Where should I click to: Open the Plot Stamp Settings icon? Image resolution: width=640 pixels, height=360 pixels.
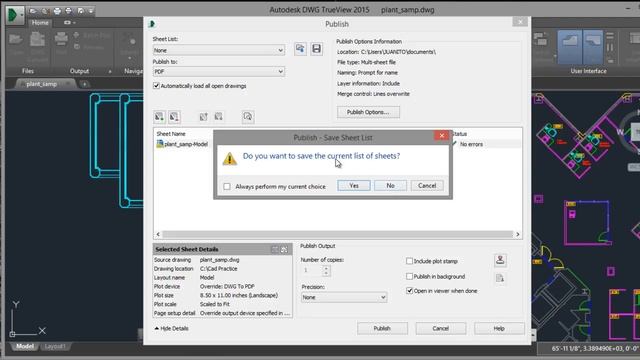(x=500, y=260)
